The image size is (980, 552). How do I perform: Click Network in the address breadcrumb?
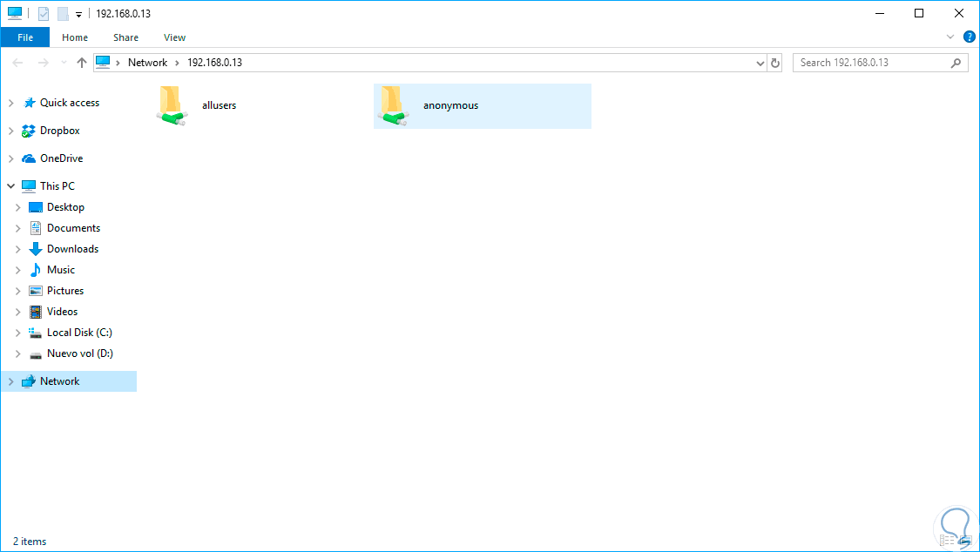147,63
